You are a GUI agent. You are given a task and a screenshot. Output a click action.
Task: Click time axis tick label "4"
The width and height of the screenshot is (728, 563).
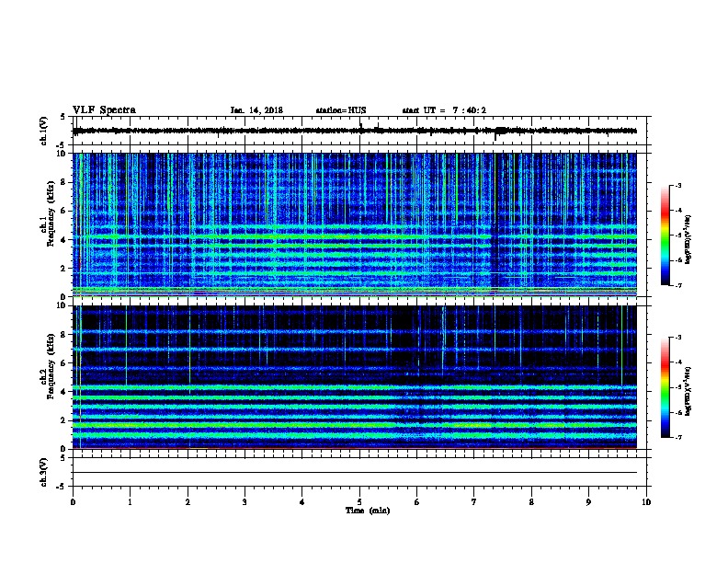[302, 501]
